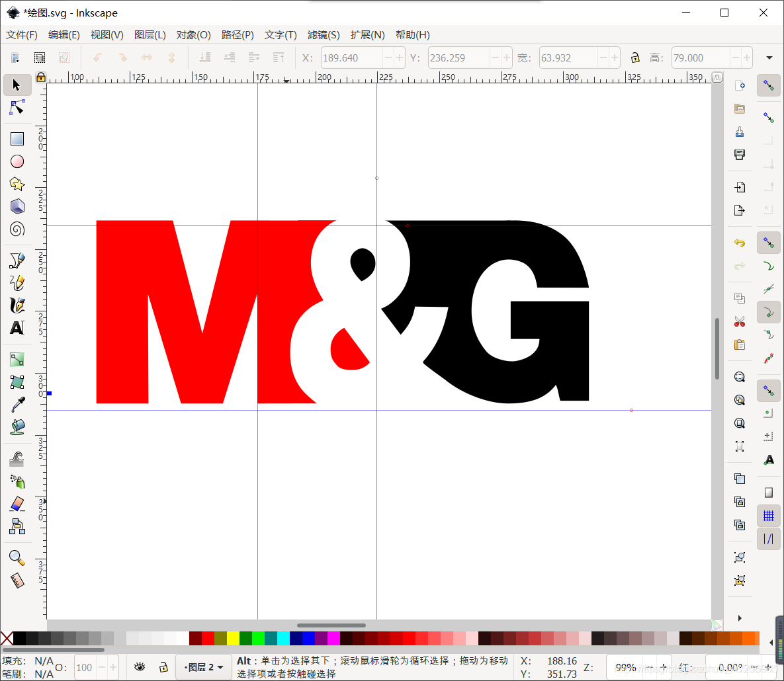Click the opacity O value field
The height and width of the screenshot is (681, 784).
pos(85,668)
